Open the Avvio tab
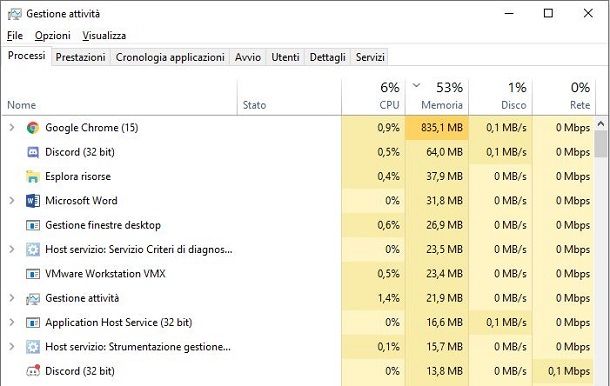The height and width of the screenshot is (386, 610). (248, 57)
